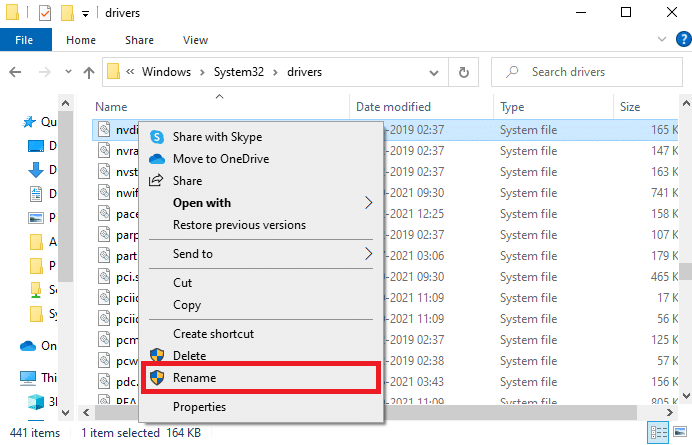Viewport: 692px width, 445px height.
Task: Select Delete from the context menu
Action: [189, 356]
